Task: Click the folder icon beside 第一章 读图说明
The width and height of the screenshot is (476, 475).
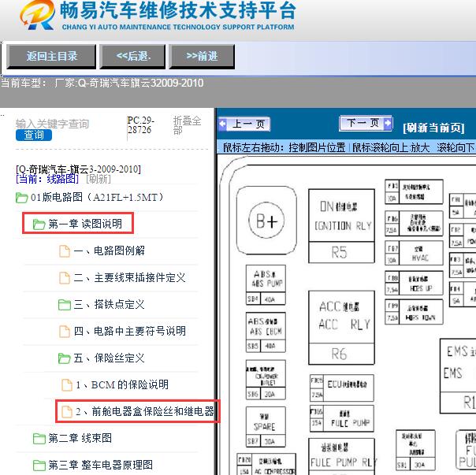Action: point(39,225)
